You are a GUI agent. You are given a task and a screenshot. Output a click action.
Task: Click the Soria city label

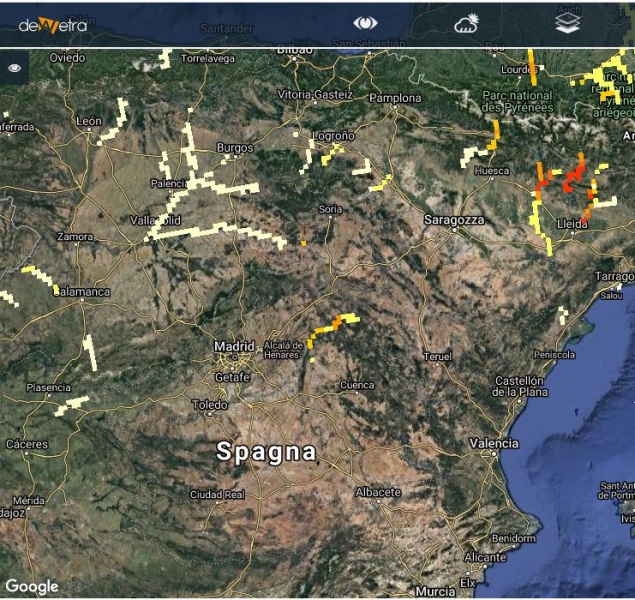(x=330, y=209)
